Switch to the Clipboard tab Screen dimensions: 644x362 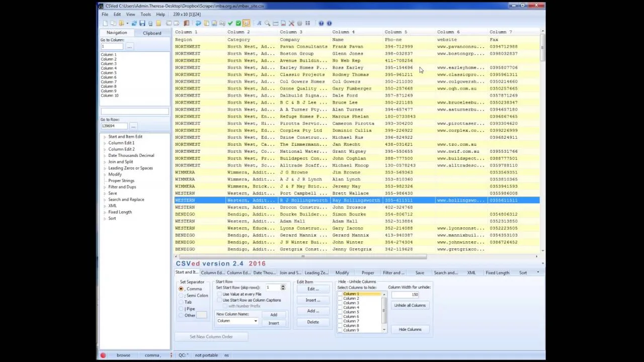coord(152,33)
